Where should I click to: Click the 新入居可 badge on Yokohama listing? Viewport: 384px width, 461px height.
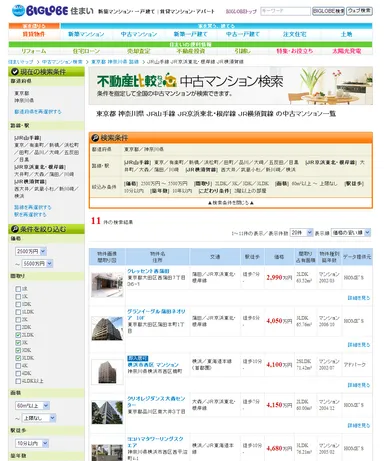point(137,358)
